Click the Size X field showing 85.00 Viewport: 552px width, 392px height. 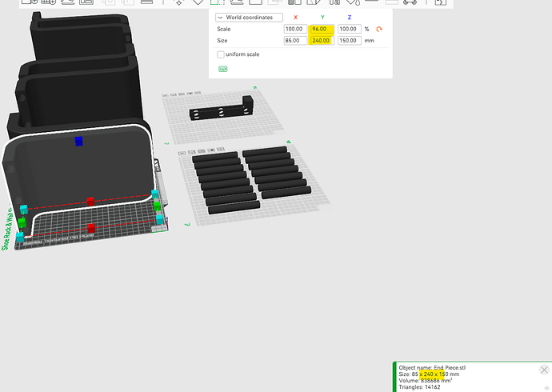tap(295, 41)
